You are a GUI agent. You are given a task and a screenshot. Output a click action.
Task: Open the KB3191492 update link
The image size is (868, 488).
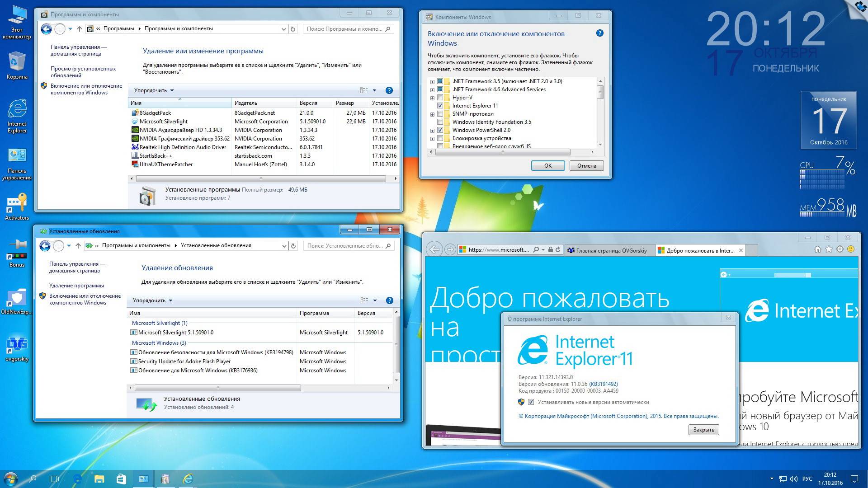click(603, 384)
